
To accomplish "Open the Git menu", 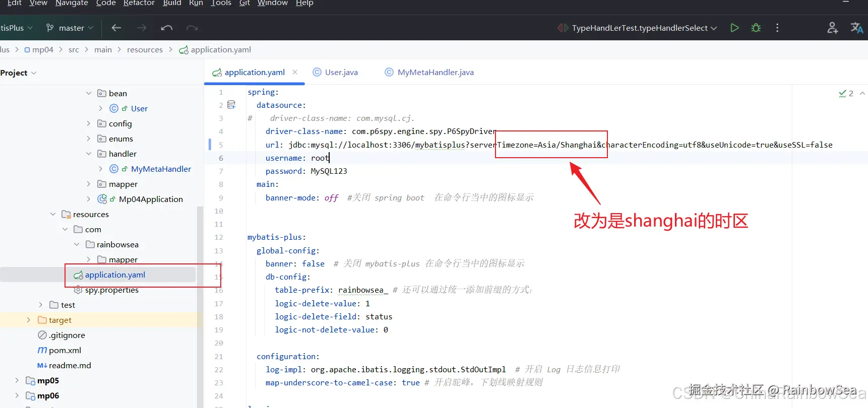I will point(244,3).
